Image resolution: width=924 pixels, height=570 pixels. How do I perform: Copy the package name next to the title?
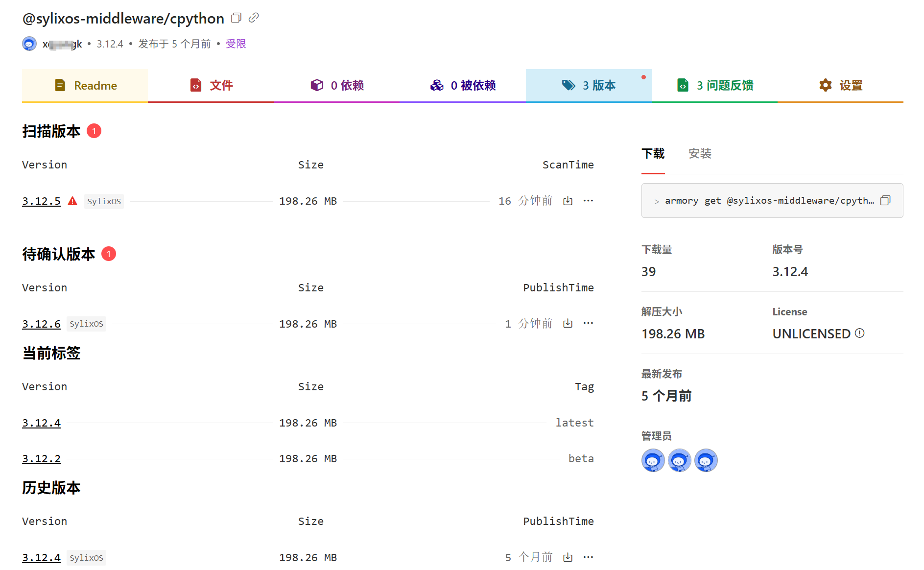(x=236, y=18)
